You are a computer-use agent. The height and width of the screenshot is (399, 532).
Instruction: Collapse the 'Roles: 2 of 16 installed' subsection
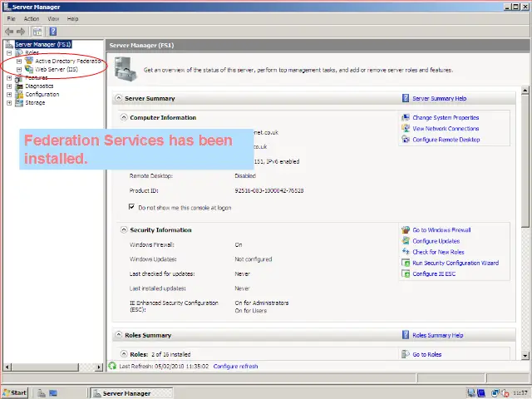[124, 354]
